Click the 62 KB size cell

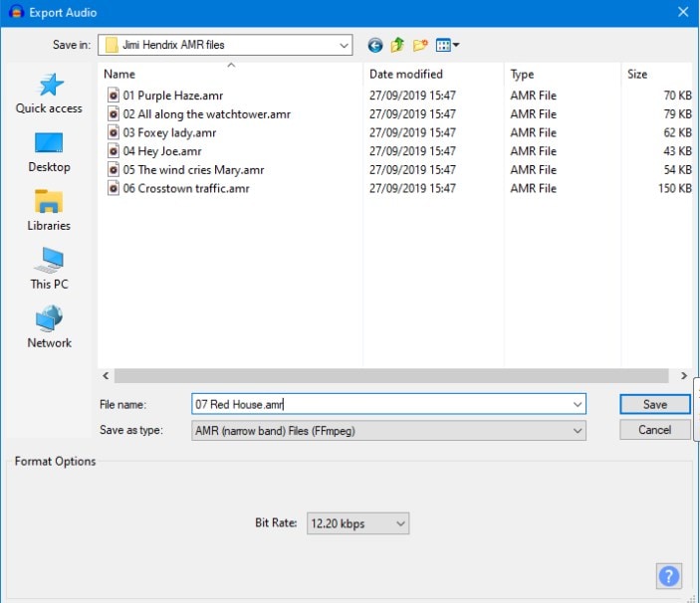[x=677, y=132]
